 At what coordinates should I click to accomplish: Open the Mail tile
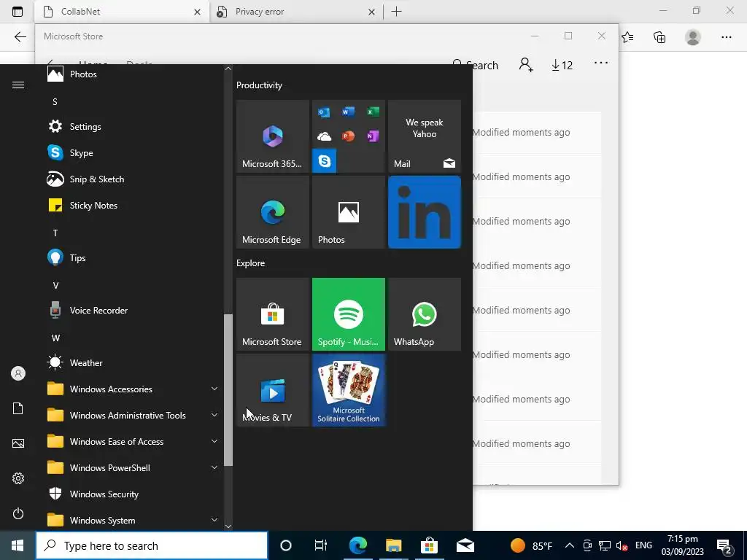[x=425, y=136]
